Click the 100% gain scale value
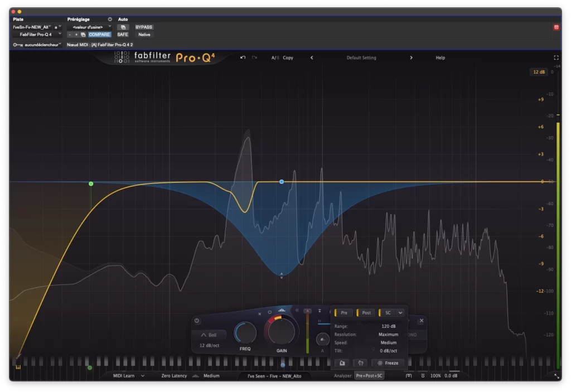This screenshot has height=392, width=571. click(435, 376)
